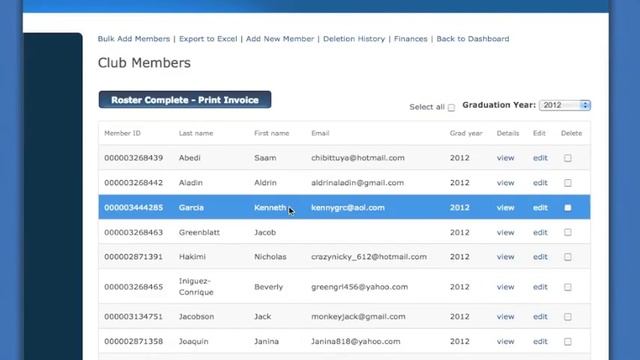Select member ID 000003268463

(x=133, y=232)
